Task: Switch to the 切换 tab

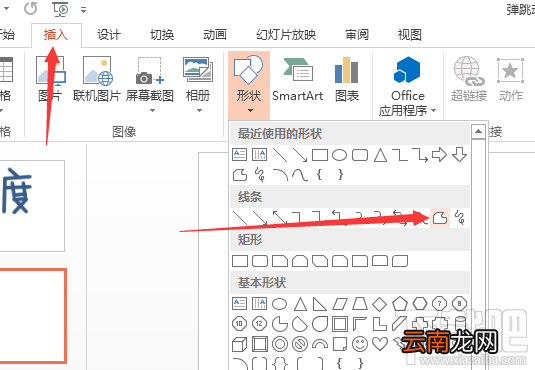Action: tap(162, 35)
